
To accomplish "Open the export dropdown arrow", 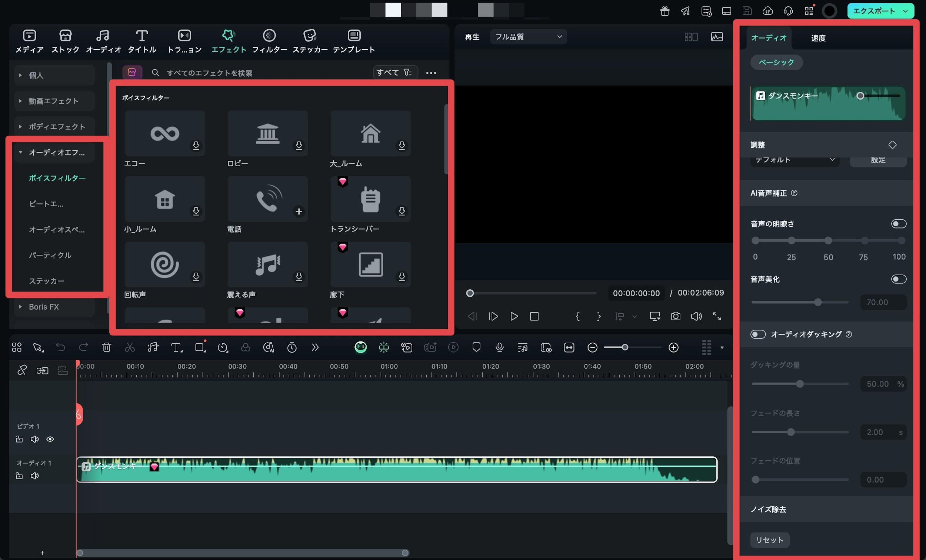I will tap(906, 11).
